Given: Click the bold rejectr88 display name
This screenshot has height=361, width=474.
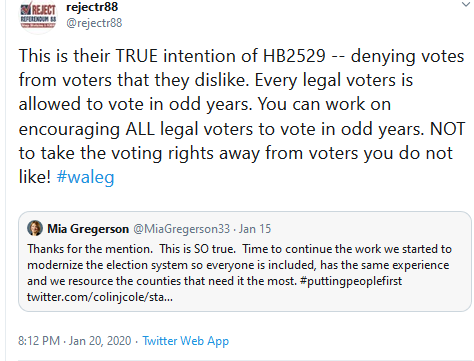Looking at the screenshot, I should pos(92,7).
